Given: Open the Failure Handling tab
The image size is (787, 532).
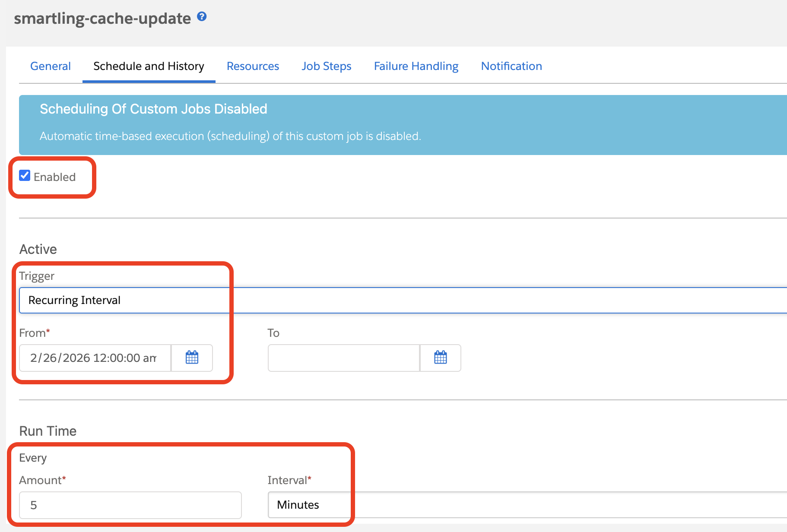Looking at the screenshot, I should pos(416,66).
